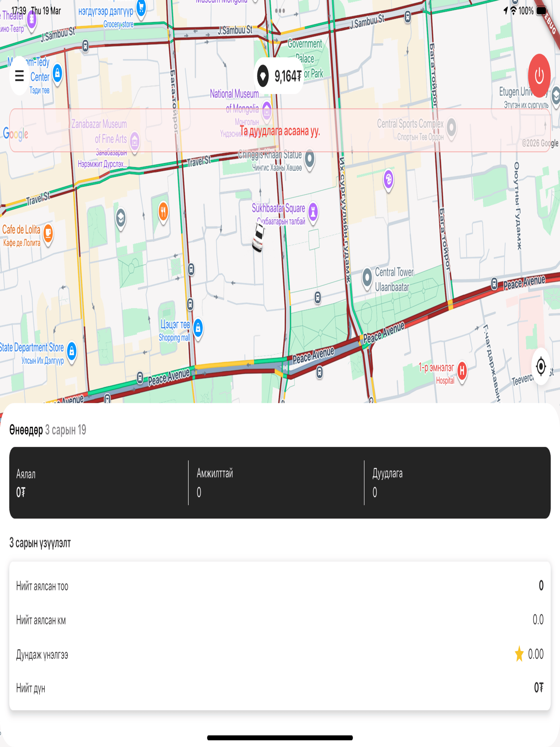Tap the Амжилттай successful trips stat
This screenshot has width=560, height=747.
point(276,483)
